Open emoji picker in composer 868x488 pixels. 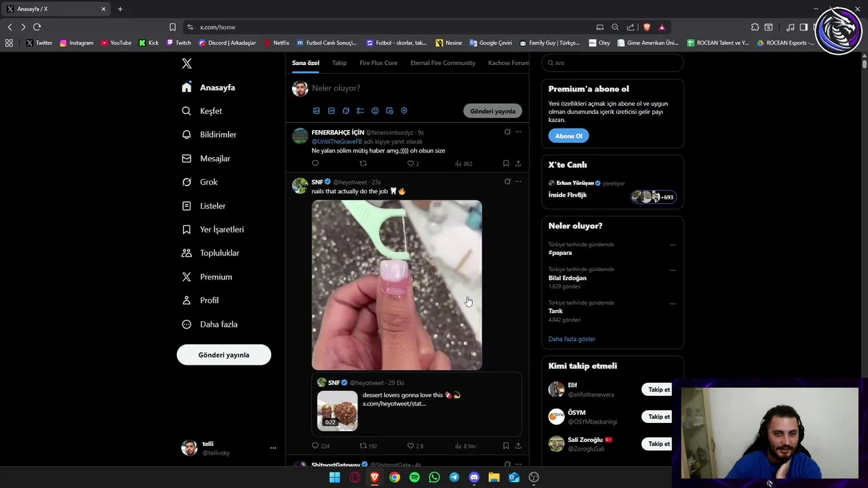click(375, 110)
